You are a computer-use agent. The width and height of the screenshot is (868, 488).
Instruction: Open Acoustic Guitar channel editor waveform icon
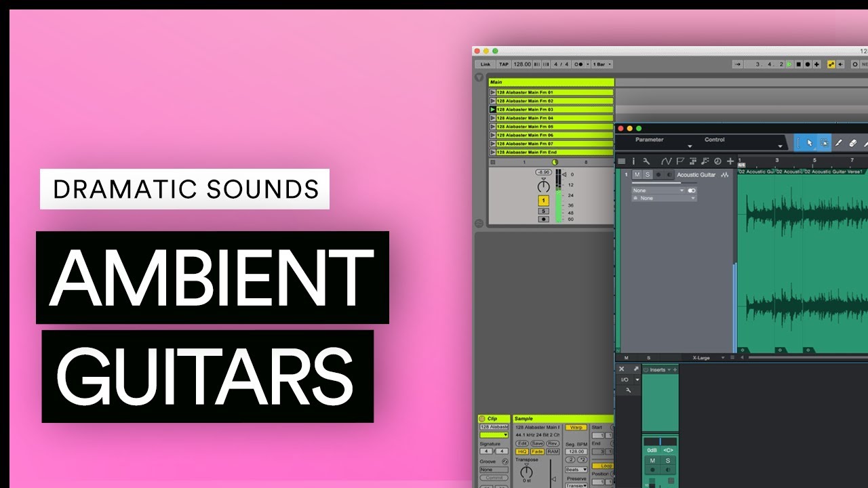click(x=725, y=175)
